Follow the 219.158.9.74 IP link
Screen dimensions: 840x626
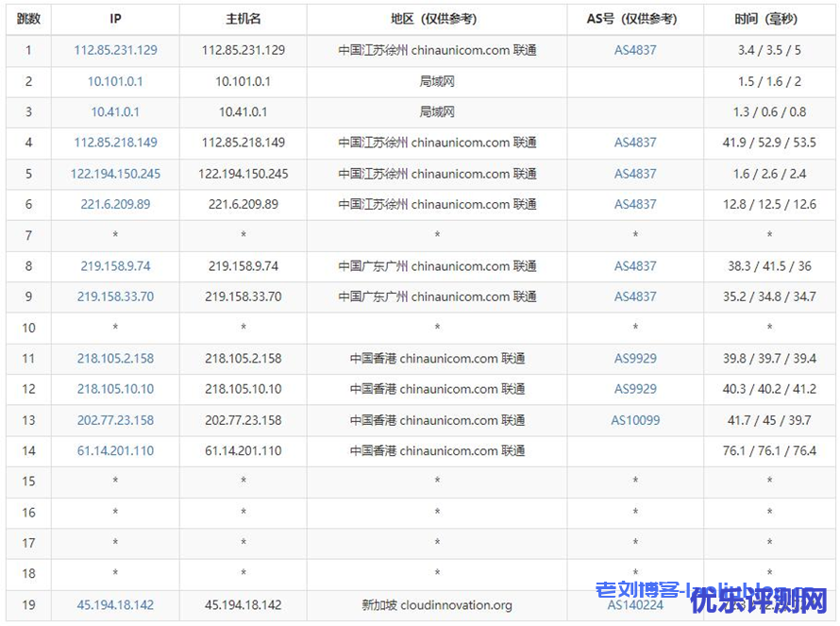(x=115, y=266)
